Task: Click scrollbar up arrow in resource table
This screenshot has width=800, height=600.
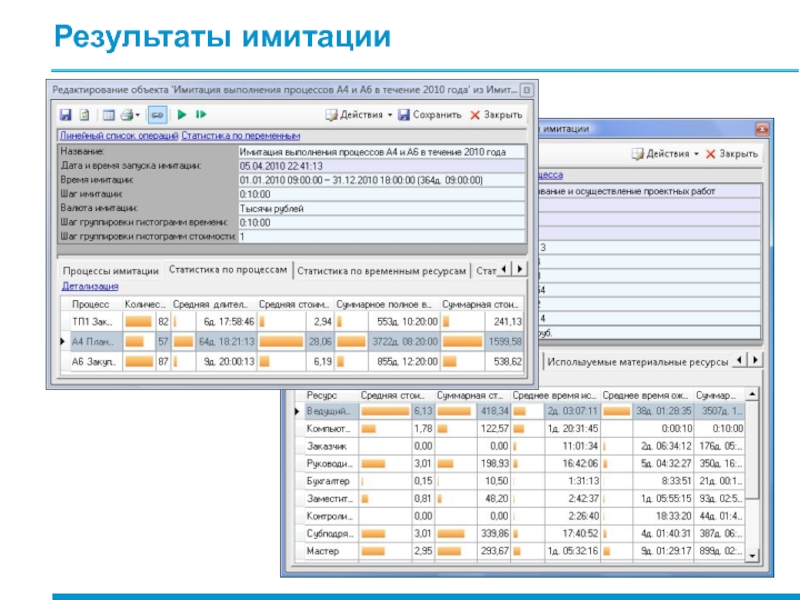Action: click(x=752, y=394)
